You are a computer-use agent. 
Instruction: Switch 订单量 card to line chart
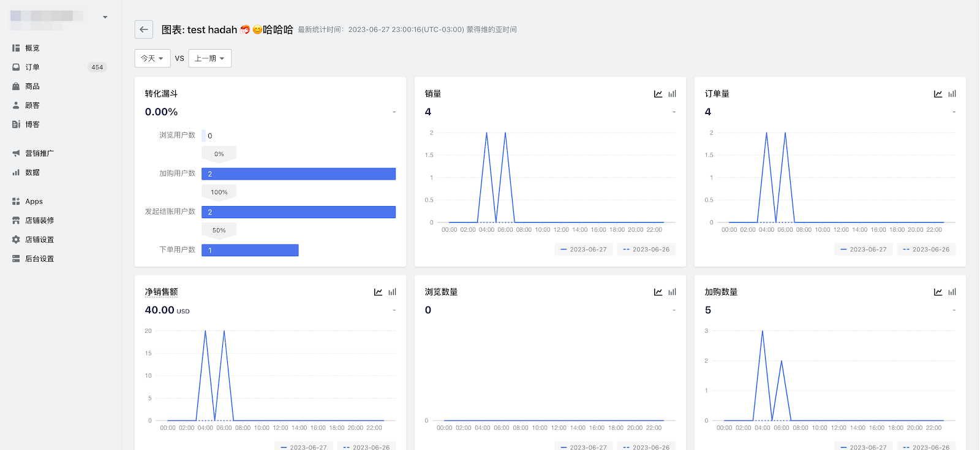tap(938, 94)
